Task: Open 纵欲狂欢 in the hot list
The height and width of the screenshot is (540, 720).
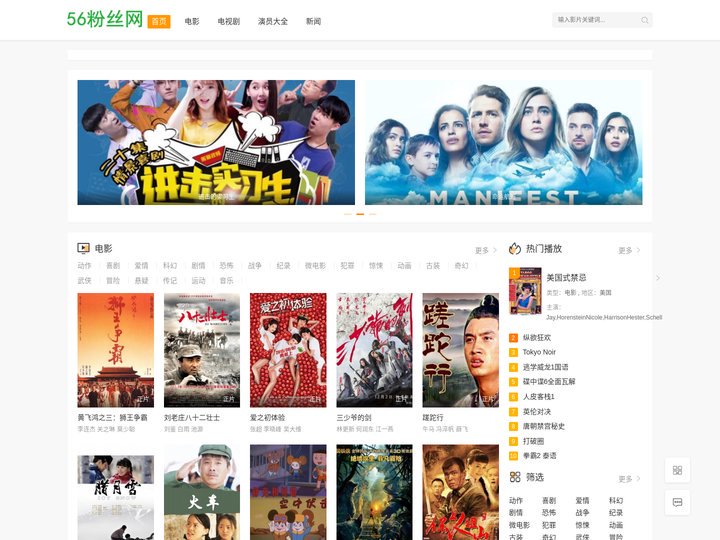Action: (x=537, y=338)
